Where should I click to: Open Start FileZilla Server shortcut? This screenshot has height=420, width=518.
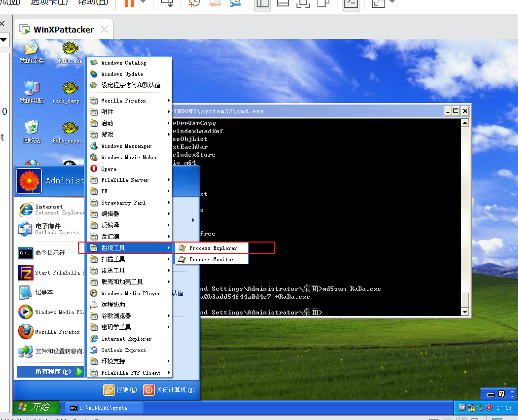click(x=50, y=273)
